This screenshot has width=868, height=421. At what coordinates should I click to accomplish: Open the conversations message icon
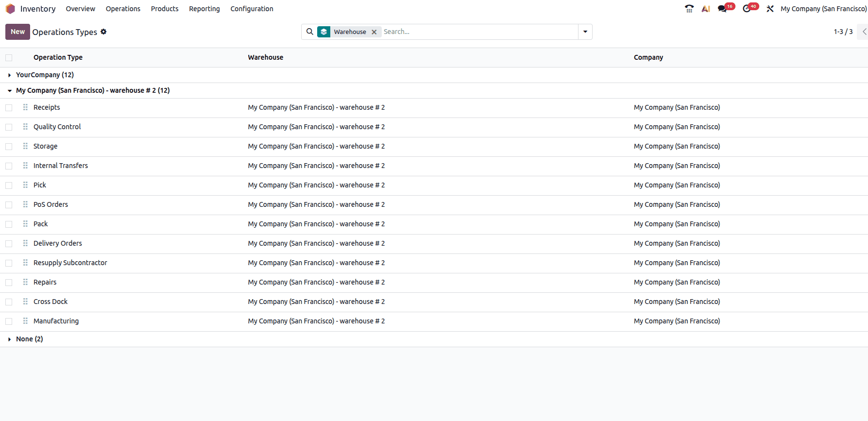[x=722, y=9]
